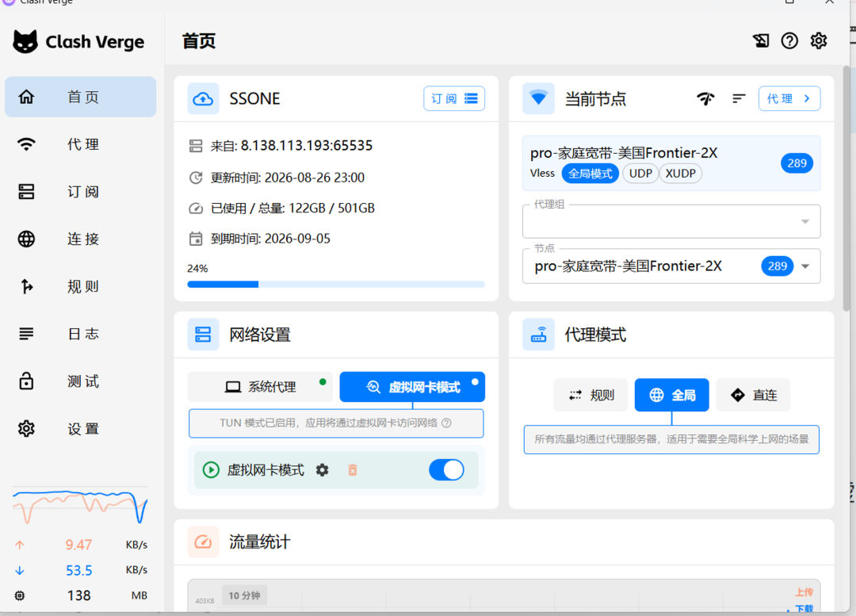Viewport: 856px width, 616px height.
Task: Go to the 代理 proxies page in sidebar
Action: click(x=80, y=144)
